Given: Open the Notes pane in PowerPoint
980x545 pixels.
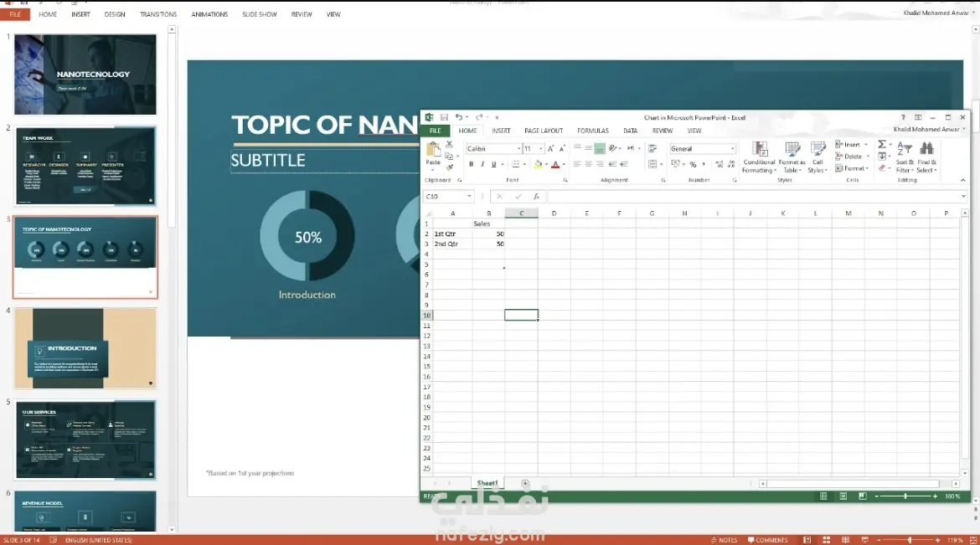Looking at the screenshot, I should 724,539.
